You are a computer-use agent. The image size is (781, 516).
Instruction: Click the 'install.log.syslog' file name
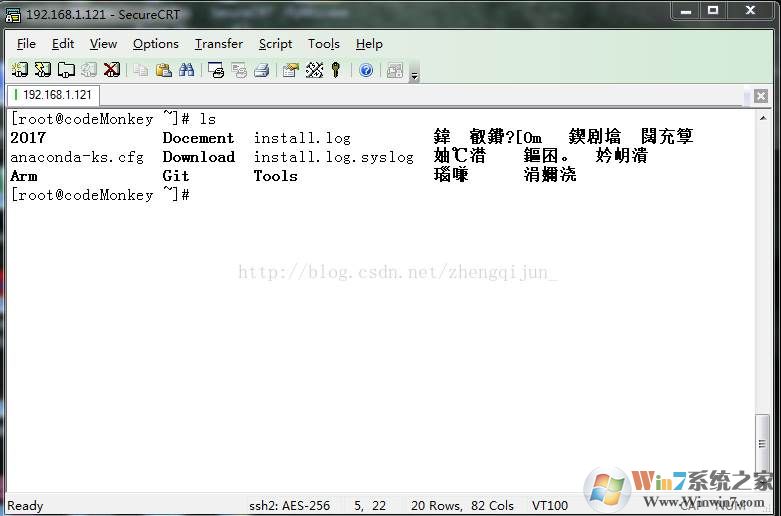[334, 157]
